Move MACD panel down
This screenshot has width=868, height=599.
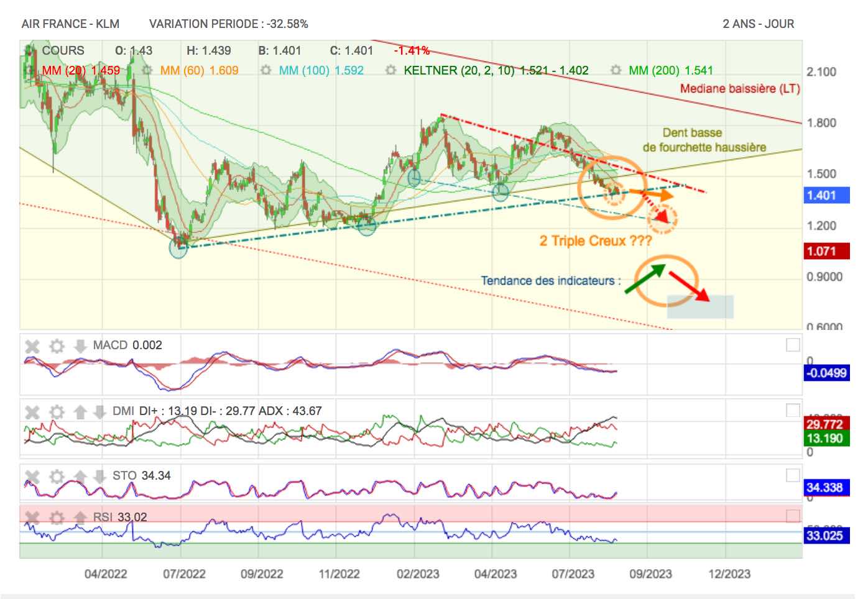click(80, 345)
